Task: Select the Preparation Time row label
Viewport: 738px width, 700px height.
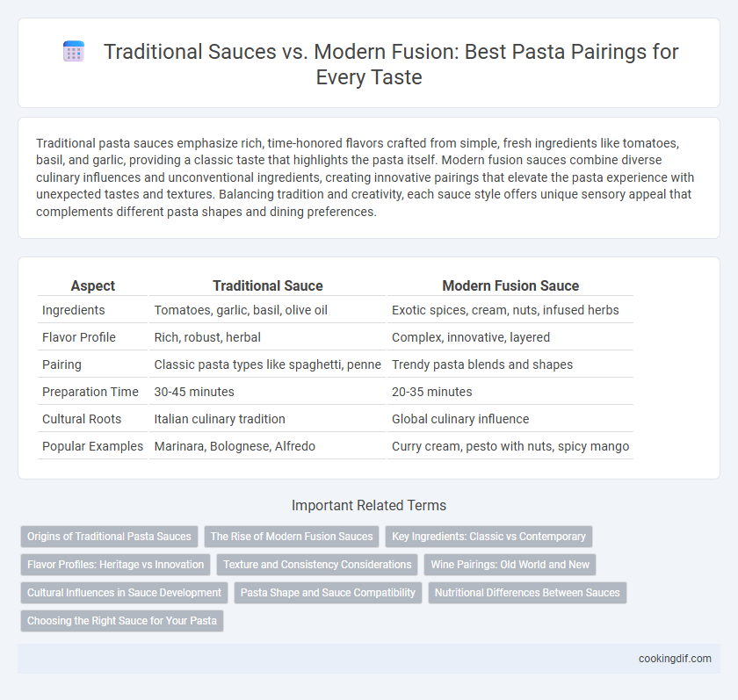Action: pyautogui.click(x=90, y=392)
